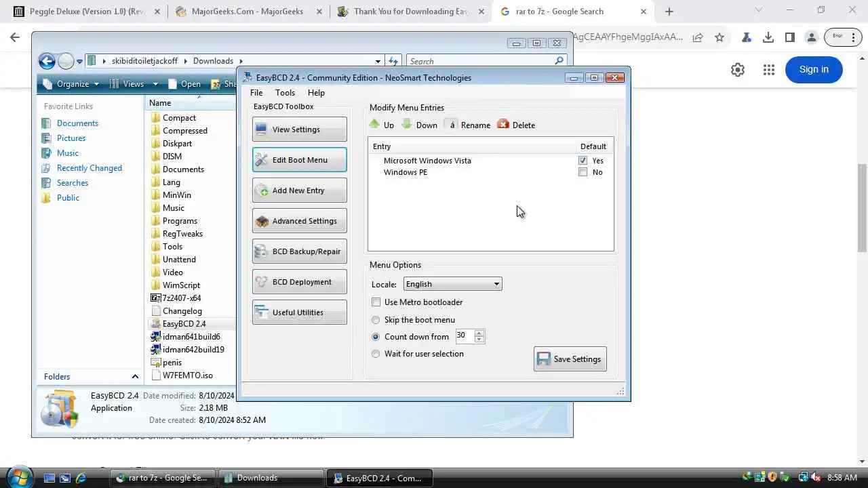Enable Use Metro bootloader checkbox

pos(376,302)
